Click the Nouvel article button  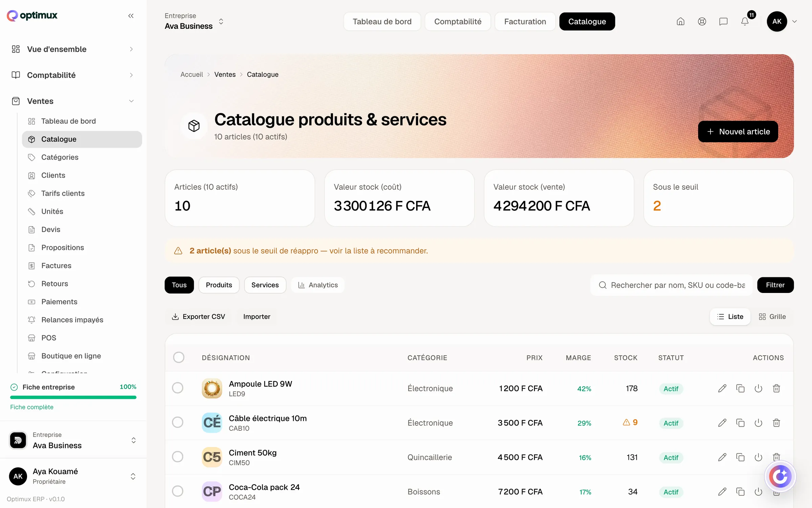[x=738, y=131]
